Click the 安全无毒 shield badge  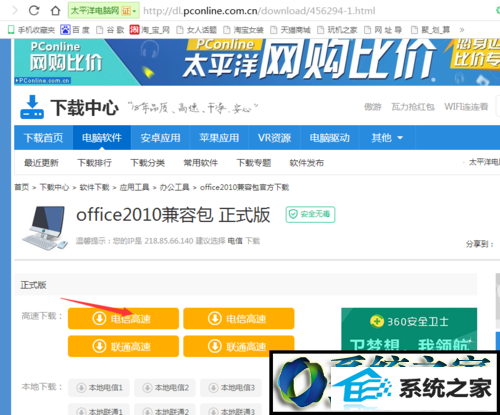click(x=310, y=214)
